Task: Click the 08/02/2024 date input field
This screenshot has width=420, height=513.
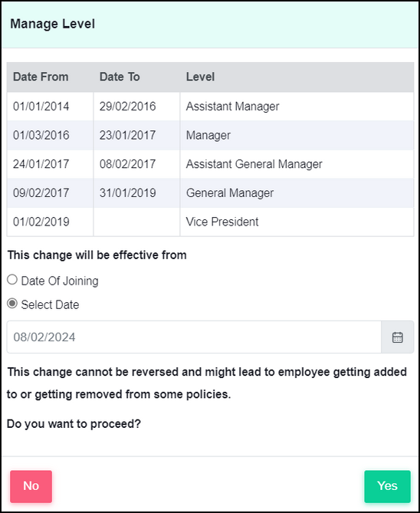Action: pos(194,337)
